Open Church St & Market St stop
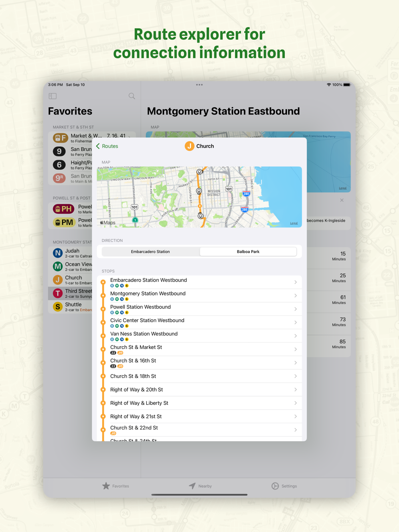 tap(199, 349)
